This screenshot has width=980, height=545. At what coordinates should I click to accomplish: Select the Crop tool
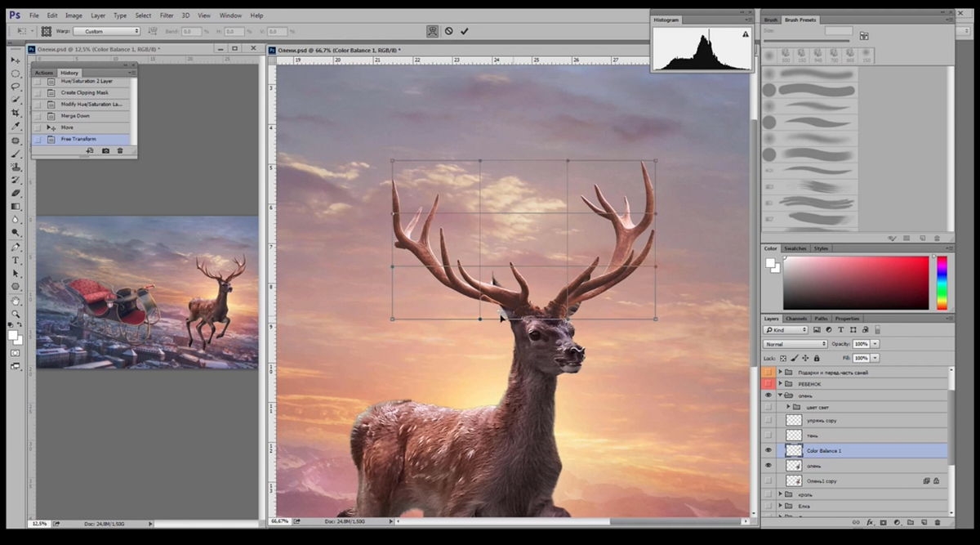(15, 113)
